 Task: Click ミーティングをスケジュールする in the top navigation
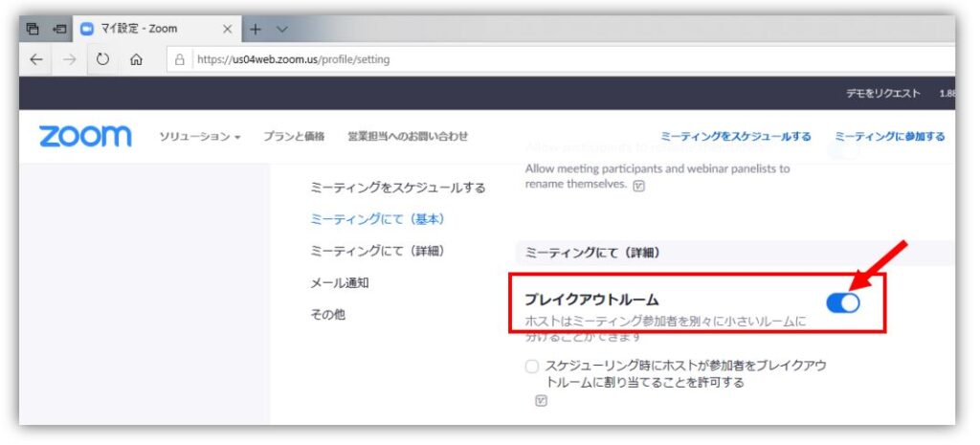(736, 136)
